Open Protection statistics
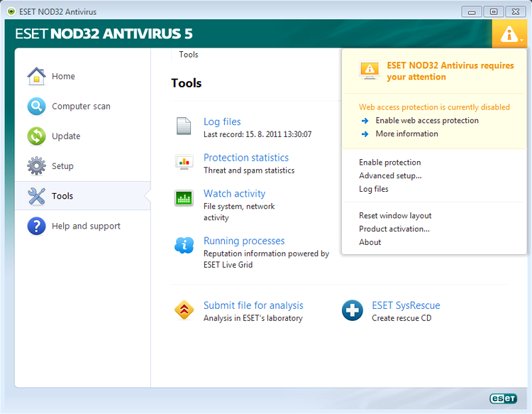Image resolution: width=532 pixels, height=414 pixels. [x=246, y=158]
